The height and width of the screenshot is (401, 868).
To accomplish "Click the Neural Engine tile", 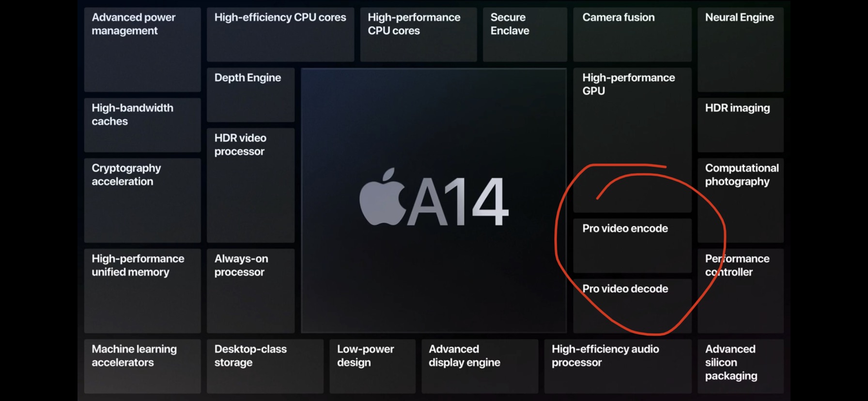I will pyautogui.click(x=741, y=49).
